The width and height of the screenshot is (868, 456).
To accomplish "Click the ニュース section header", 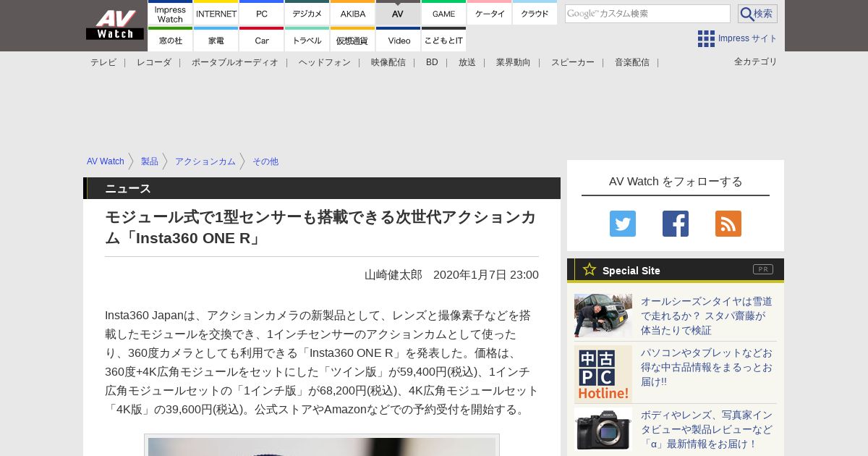I will [x=322, y=188].
